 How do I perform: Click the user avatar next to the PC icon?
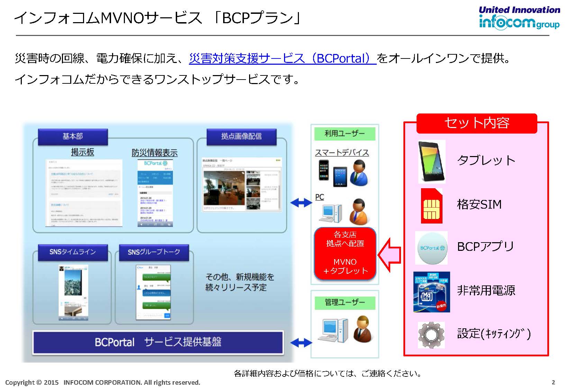(359, 212)
